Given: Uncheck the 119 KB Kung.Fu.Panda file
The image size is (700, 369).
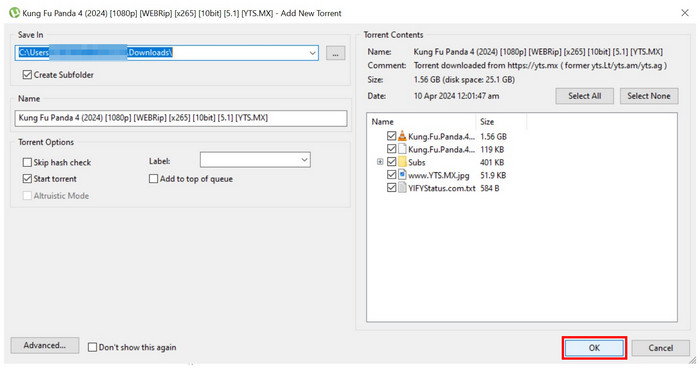Looking at the screenshot, I should [x=392, y=149].
